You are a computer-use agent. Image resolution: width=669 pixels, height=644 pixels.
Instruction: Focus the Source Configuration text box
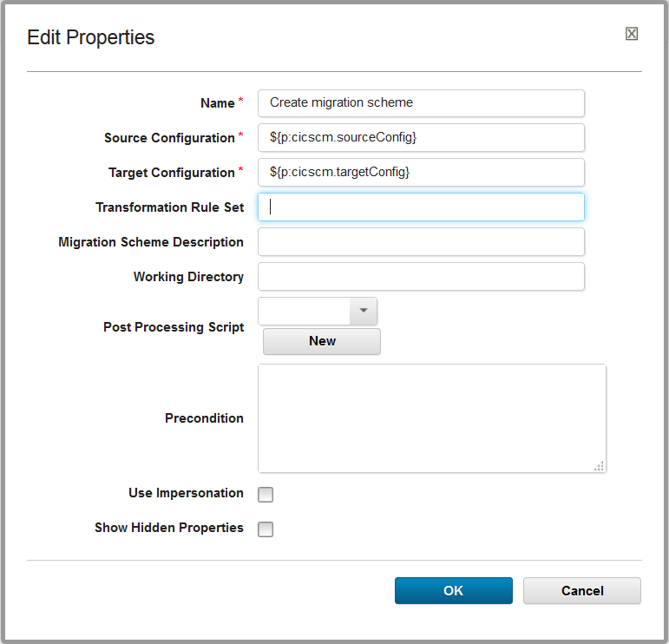(421, 137)
